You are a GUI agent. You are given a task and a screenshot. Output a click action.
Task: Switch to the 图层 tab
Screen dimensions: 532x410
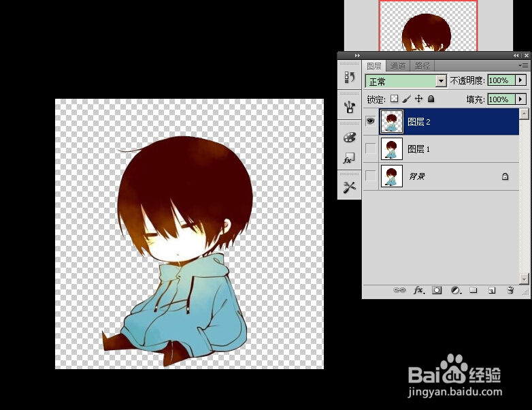coord(374,66)
